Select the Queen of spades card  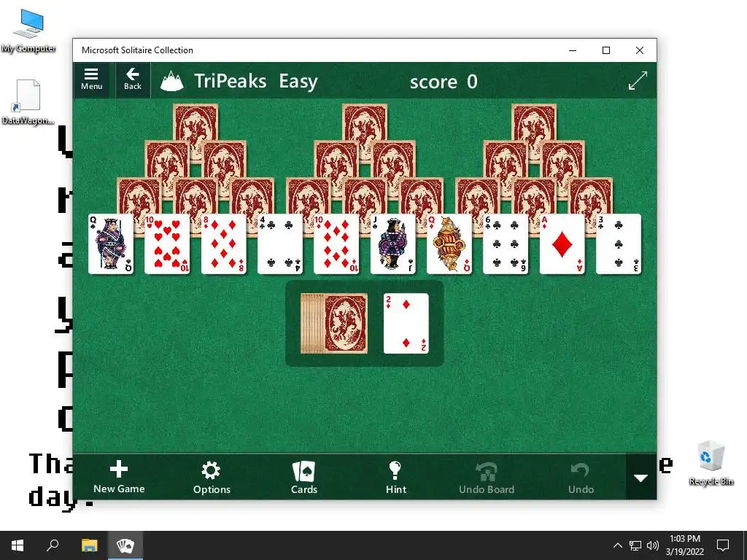[x=111, y=244]
